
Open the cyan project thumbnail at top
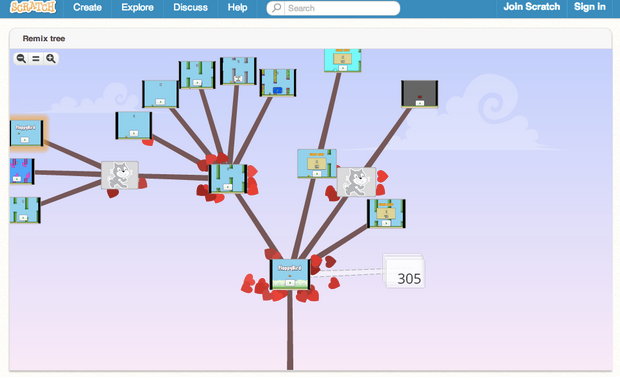[343, 60]
